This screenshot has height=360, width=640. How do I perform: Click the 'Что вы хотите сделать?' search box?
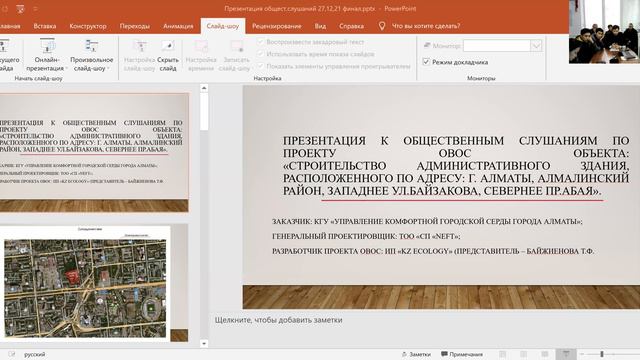[426, 26]
